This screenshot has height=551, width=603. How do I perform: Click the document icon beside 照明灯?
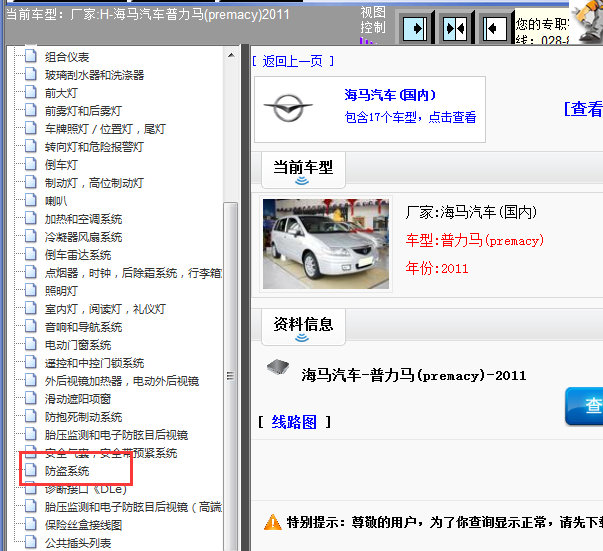pos(31,290)
